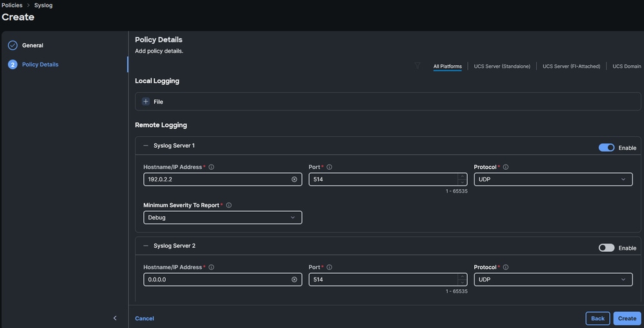Go to the General step
Viewport: 644px width, 328px height.
click(x=32, y=45)
